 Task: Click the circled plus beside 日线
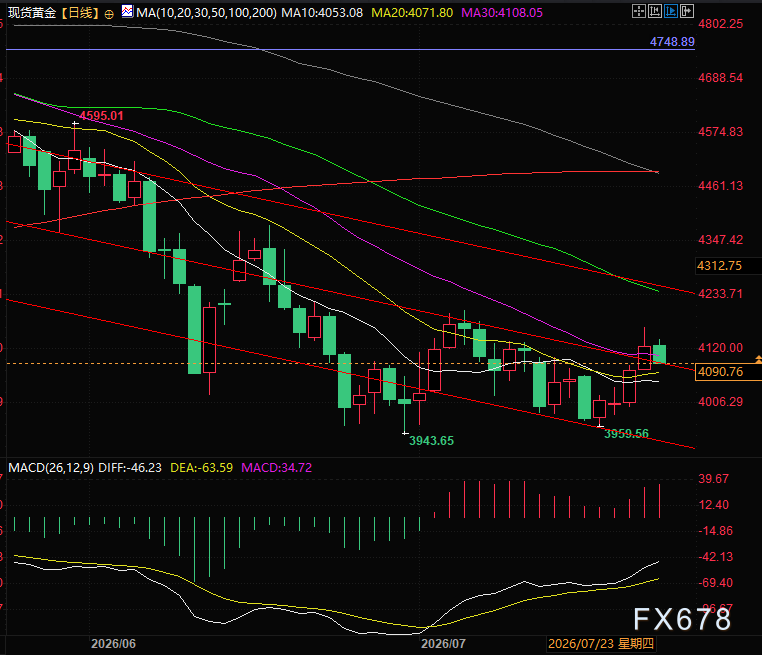[x=109, y=15]
